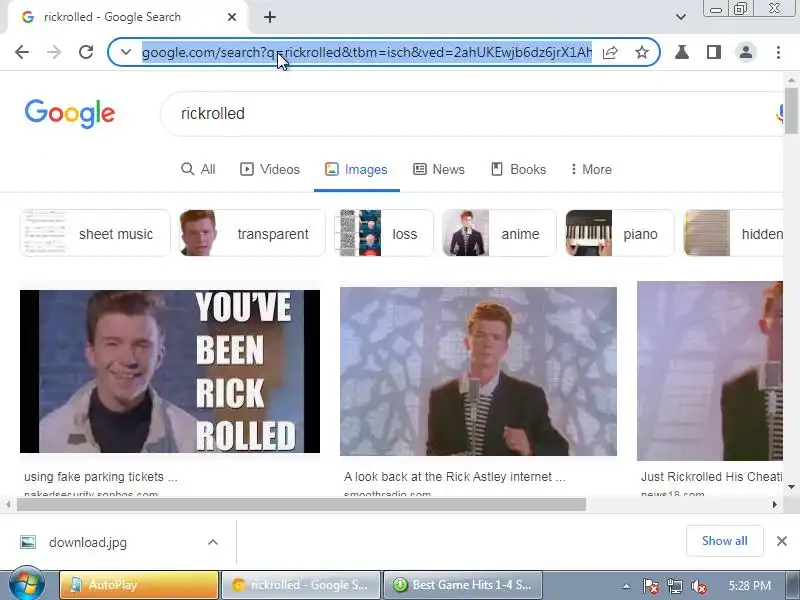Filter images by piano chip
This screenshot has width=800, height=600.
[619, 233]
